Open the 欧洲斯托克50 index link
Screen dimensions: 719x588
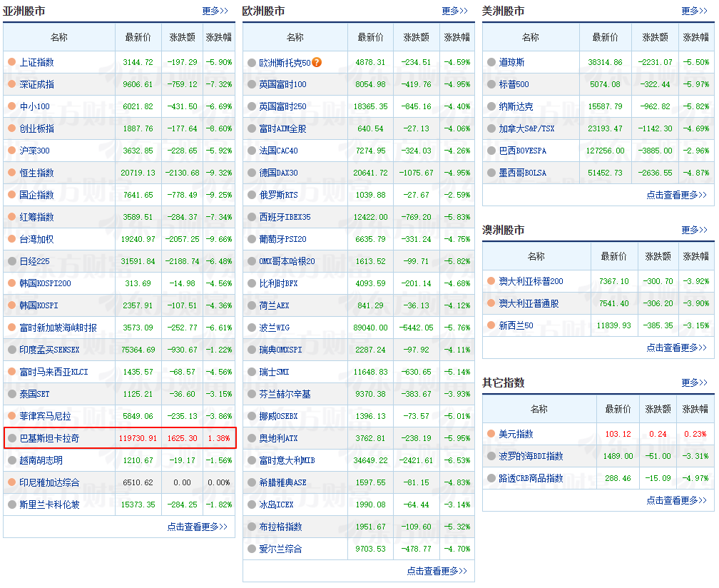point(285,63)
